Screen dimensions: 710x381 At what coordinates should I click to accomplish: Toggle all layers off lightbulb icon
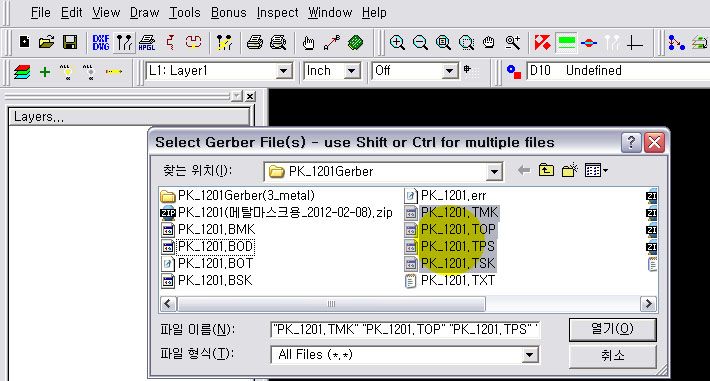pos(89,72)
